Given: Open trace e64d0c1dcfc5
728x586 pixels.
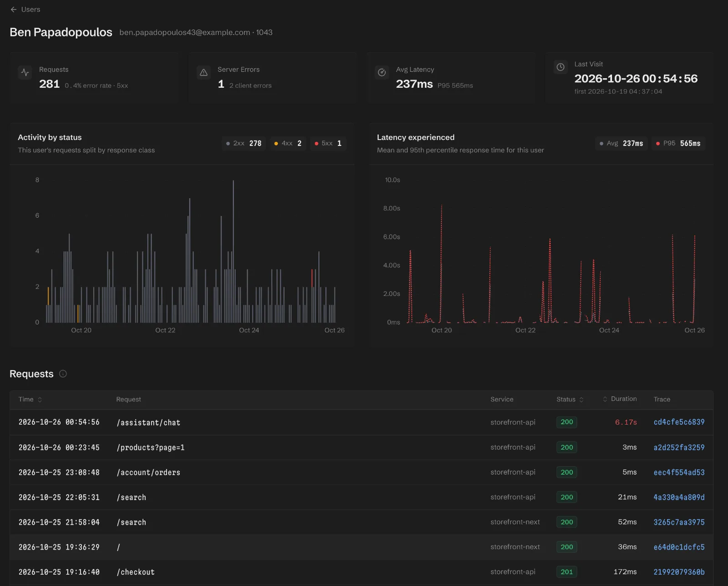Looking at the screenshot, I should coord(679,547).
